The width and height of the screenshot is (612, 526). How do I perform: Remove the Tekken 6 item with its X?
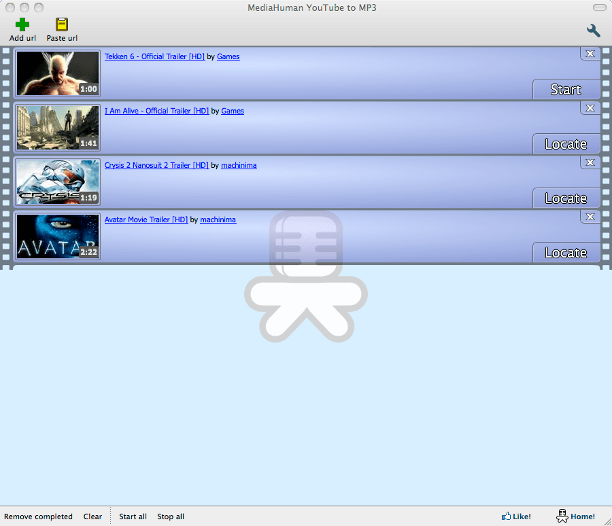click(590, 54)
